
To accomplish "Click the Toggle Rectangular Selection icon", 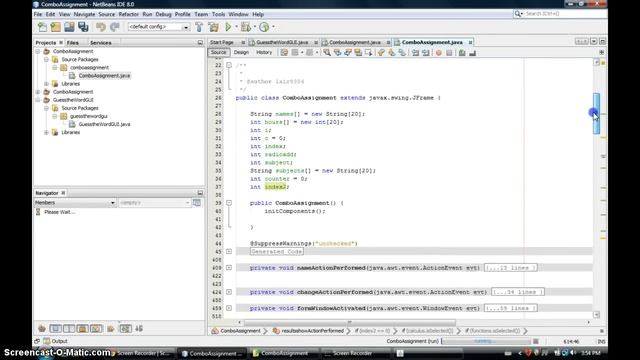I will click(x=368, y=53).
